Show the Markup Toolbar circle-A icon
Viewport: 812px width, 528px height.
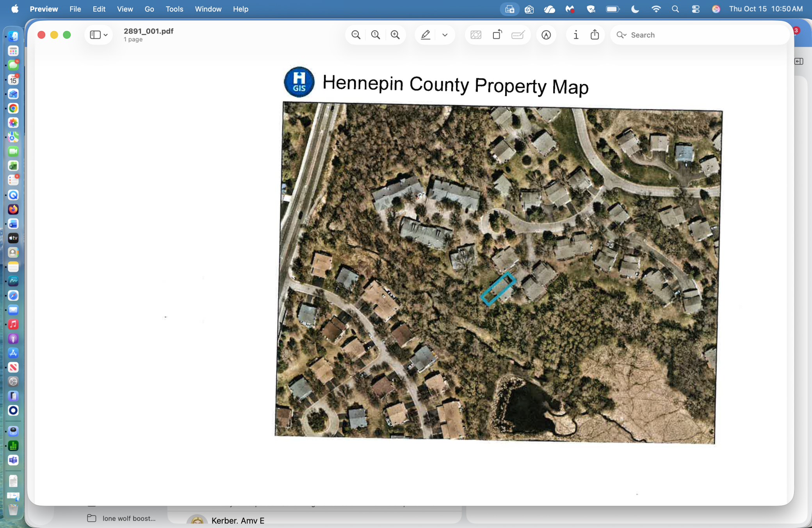click(546, 35)
